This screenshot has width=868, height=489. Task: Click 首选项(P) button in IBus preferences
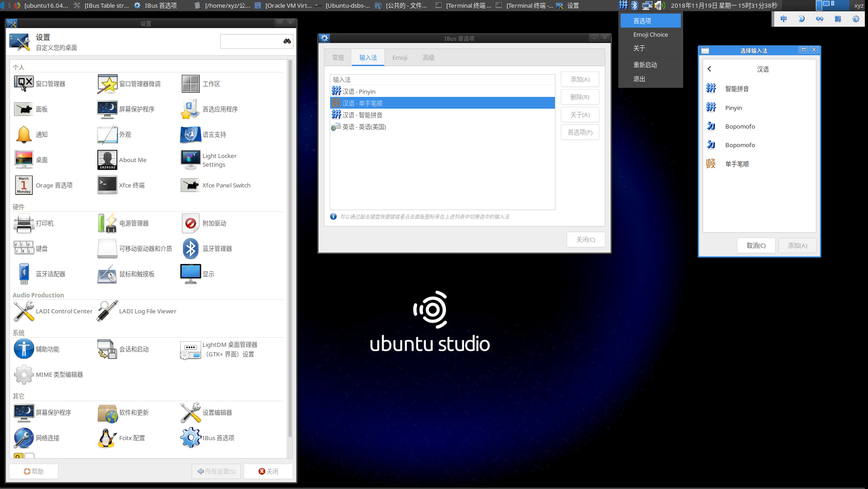pos(580,132)
